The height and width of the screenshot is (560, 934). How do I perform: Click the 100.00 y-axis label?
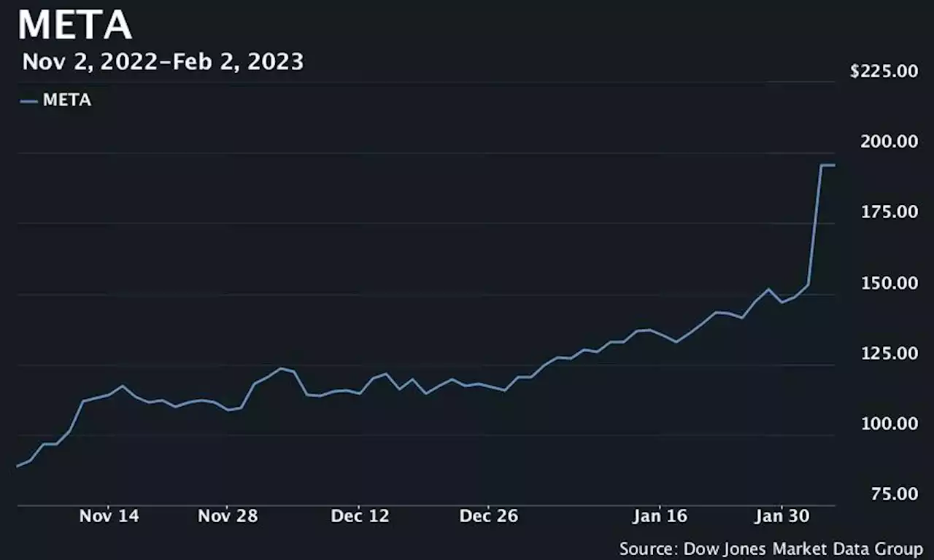889,424
